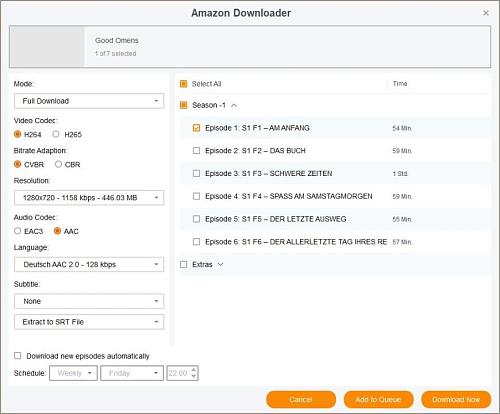Select EAC3 audio codec
The height and width of the screenshot is (414, 500).
coord(18,231)
